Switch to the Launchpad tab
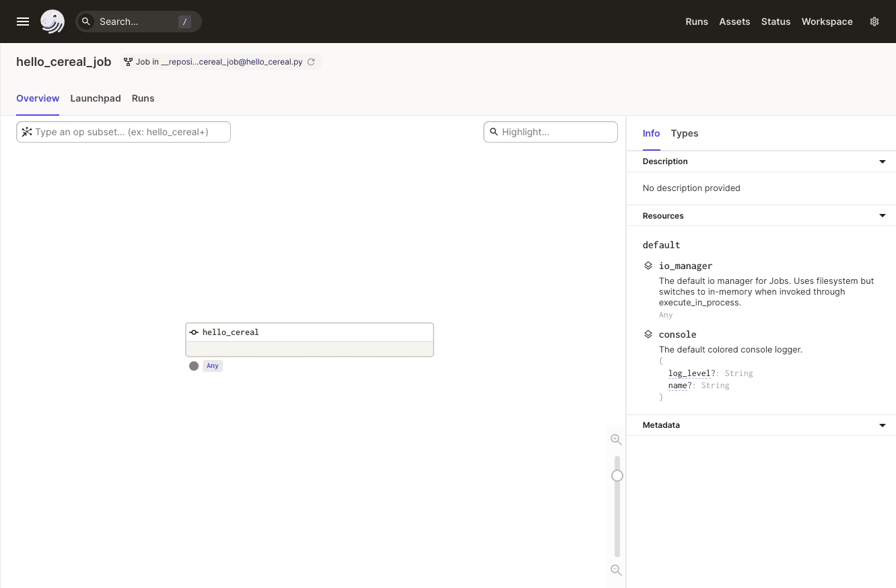896x588 pixels. tap(96, 98)
